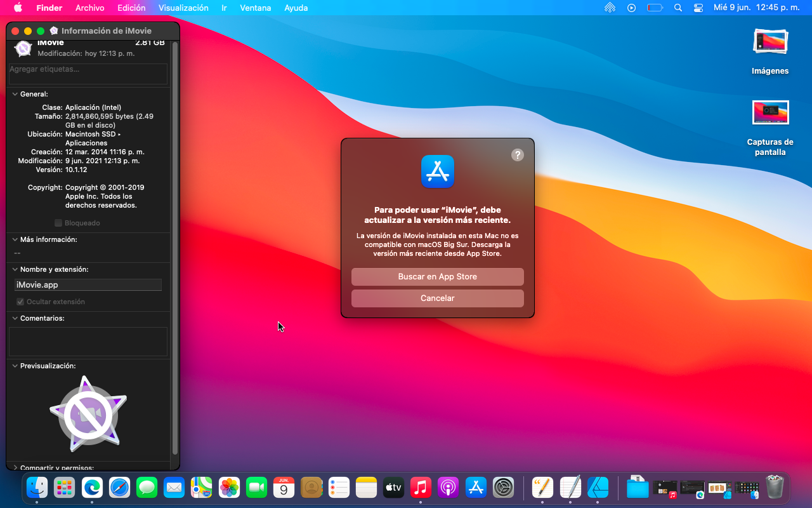Open Control Center in the menu bar
This screenshot has height=508, width=812.
point(698,8)
